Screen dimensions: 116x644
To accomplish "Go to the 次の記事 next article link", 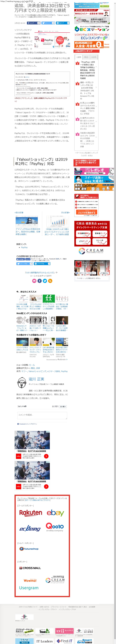I will [x=65, y=212].
